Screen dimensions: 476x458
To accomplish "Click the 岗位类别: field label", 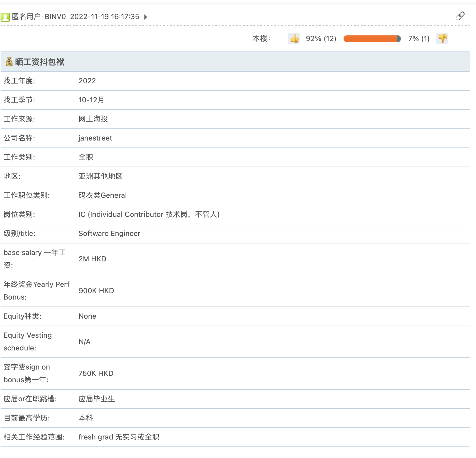I will [19, 214].
